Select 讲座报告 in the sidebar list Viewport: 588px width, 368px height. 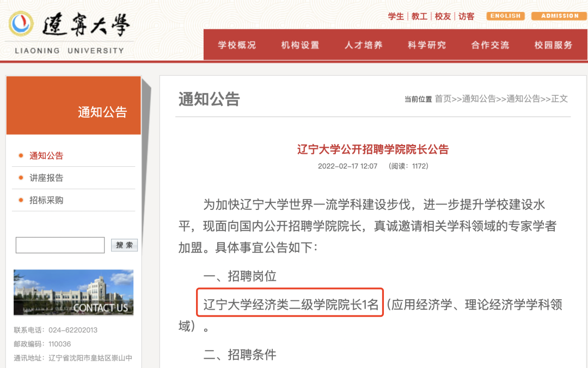(46, 178)
